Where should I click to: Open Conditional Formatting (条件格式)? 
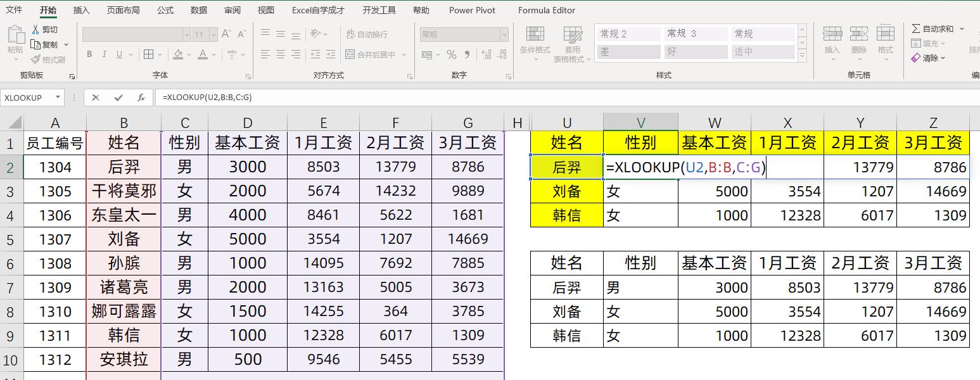535,41
